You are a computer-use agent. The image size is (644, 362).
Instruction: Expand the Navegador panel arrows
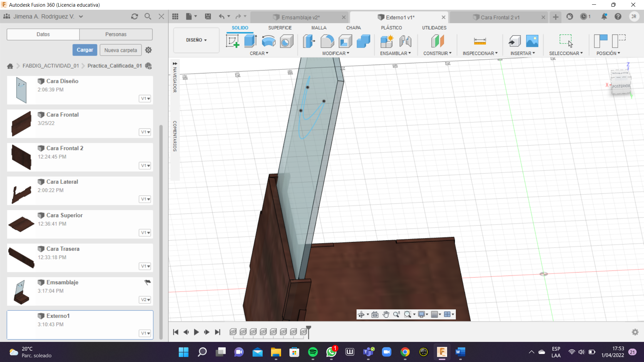175,63
